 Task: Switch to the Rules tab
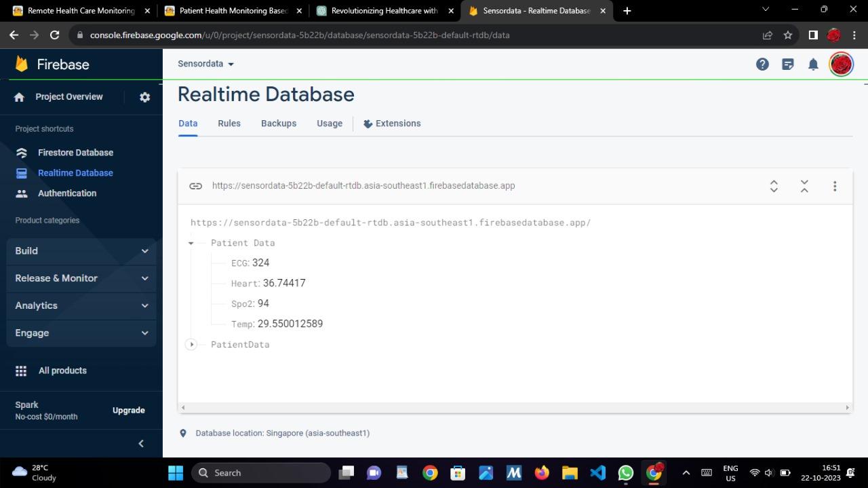pos(229,124)
